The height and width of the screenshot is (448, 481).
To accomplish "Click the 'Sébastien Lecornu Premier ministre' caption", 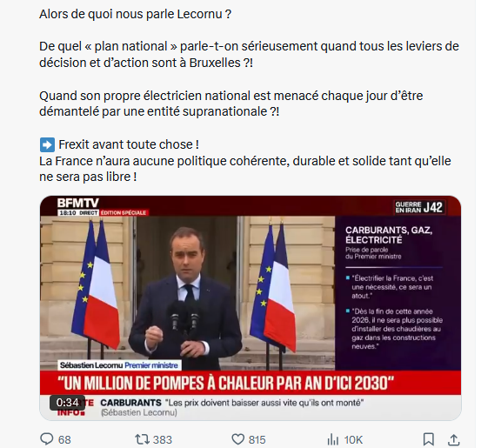I will [x=119, y=365].
